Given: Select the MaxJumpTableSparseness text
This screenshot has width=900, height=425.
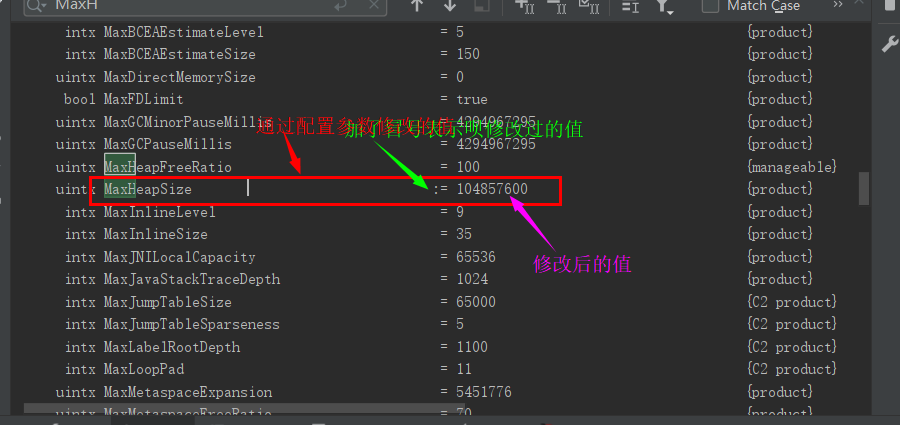Looking at the screenshot, I should point(192,324).
